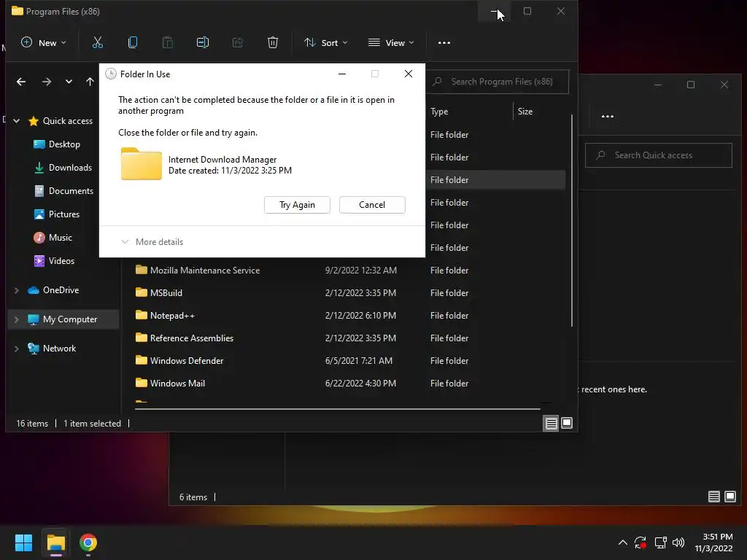Image resolution: width=747 pixels, height=560 pixels.
Task: Click File Explorer on the taskbar
Action: click(55, 542)
